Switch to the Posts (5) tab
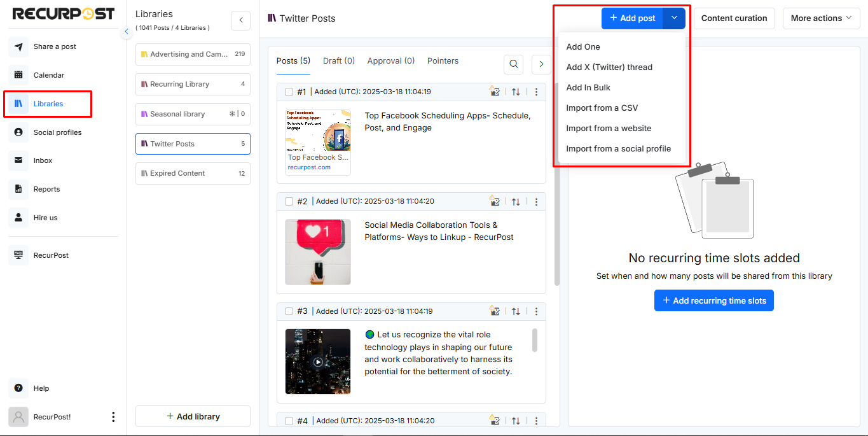Screen dimensions: 868x436 click(x=293, y=61)
